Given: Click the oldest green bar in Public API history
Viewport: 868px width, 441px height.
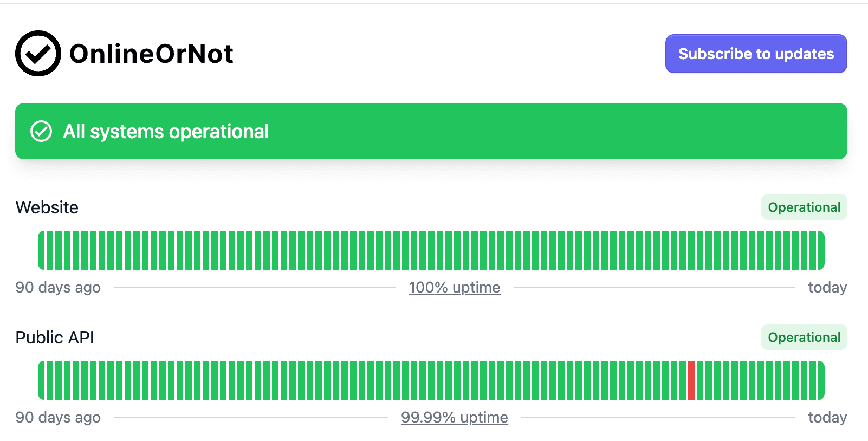Looking at the screenshot, I should 42,380.
